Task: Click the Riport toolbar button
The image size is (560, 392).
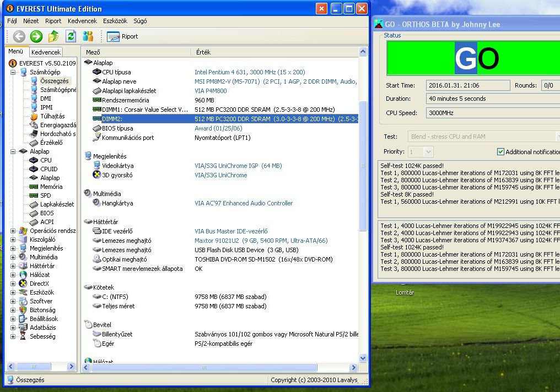Action: pos(122,36)
